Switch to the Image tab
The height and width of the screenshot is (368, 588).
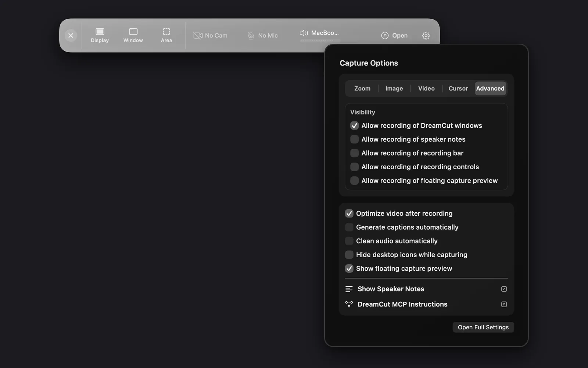[394, 89]
